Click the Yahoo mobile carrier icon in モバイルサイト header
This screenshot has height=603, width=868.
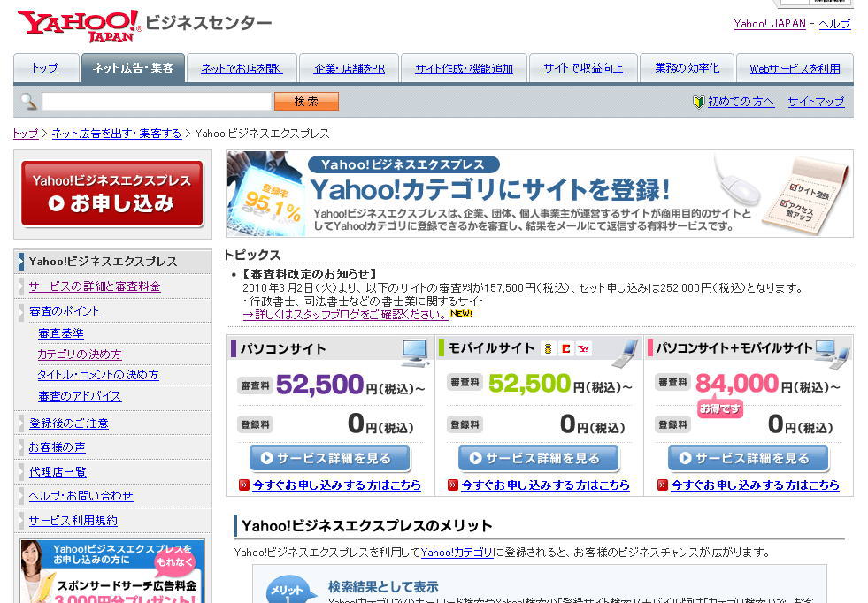[583, 348]
